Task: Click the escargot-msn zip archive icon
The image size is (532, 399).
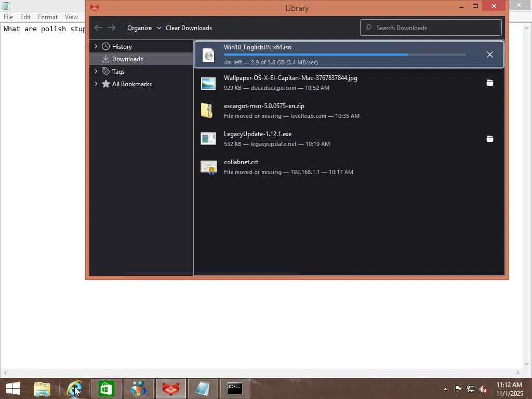Action: [207, 111]
